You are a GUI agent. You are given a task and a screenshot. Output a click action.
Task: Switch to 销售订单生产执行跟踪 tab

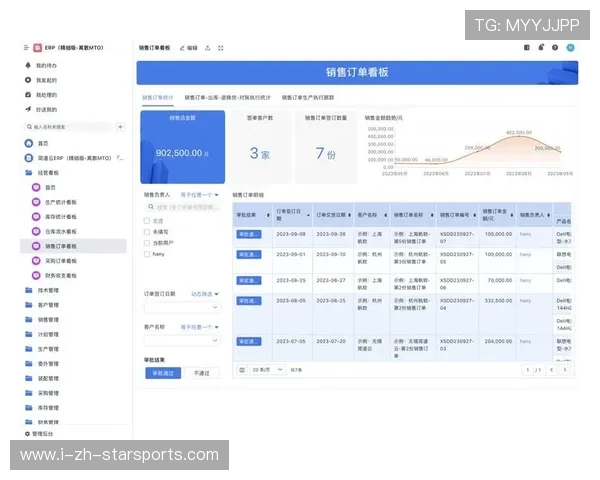308,98
